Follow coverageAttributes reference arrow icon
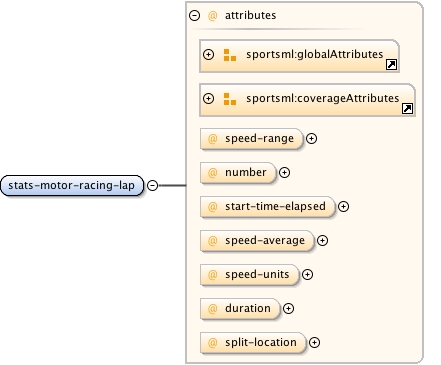This screenshot has width=441, height=365. tap(407, 108)
